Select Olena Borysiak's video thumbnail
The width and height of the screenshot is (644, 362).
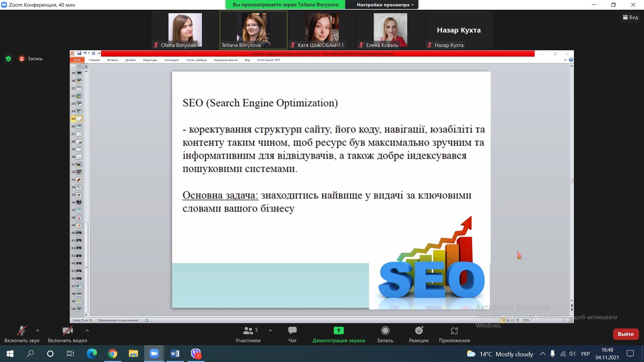(185, 30)
